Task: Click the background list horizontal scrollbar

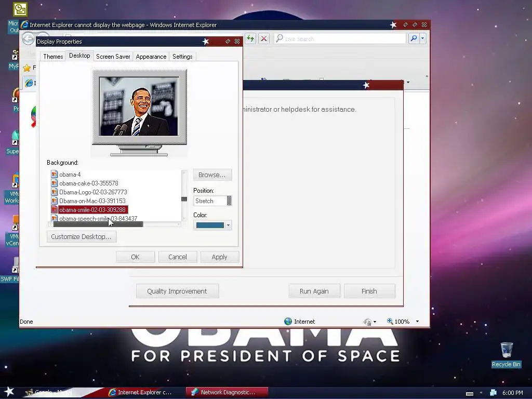Action: coord(98,224)
